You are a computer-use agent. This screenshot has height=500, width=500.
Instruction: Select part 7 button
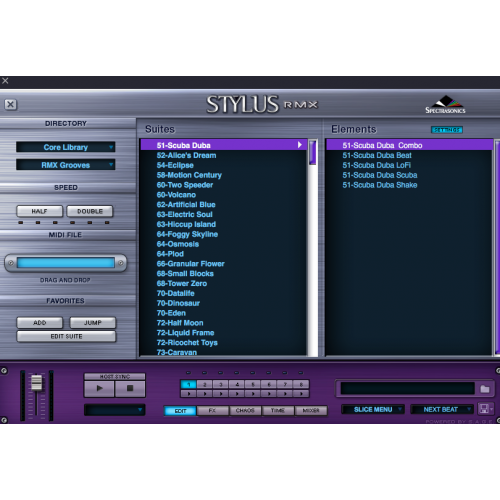click(x=285, y=384)
